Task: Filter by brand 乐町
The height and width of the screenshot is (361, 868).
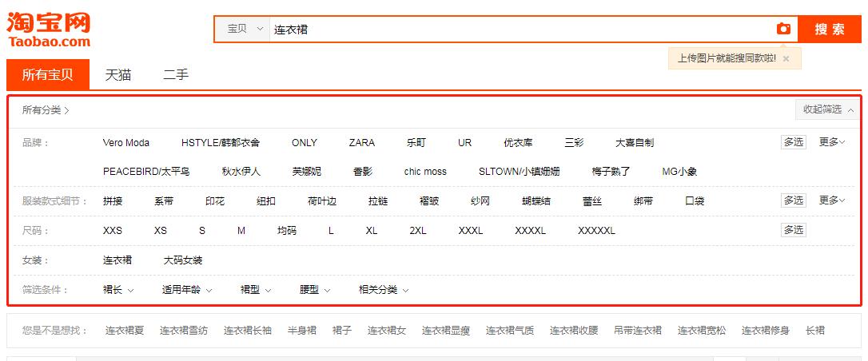Action: click(x=416, y=143)
